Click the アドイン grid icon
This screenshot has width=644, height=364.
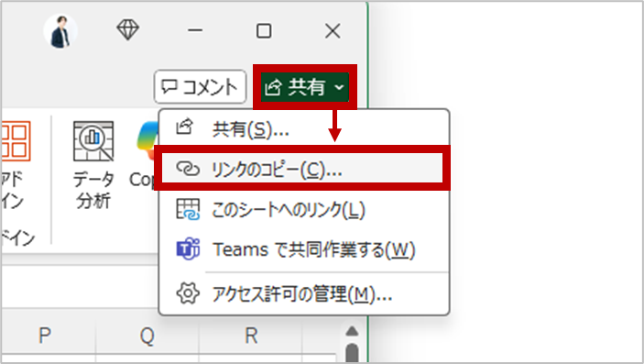(x=16, y=141)
